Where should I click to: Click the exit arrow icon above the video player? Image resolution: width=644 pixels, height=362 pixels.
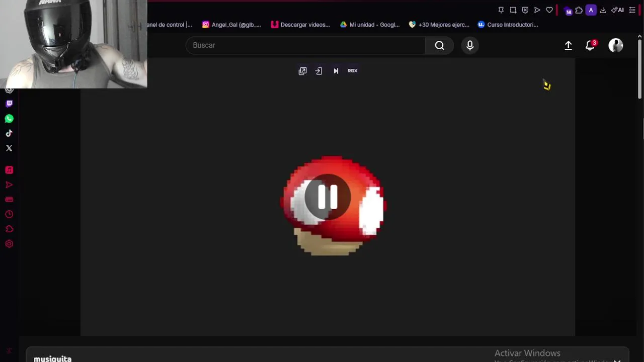(318, 71)
